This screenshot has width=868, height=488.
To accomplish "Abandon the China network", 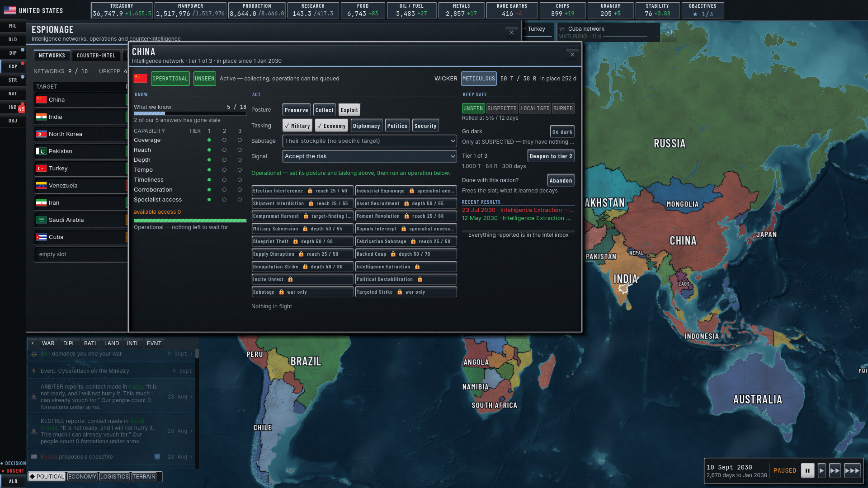I will (561, 180).
